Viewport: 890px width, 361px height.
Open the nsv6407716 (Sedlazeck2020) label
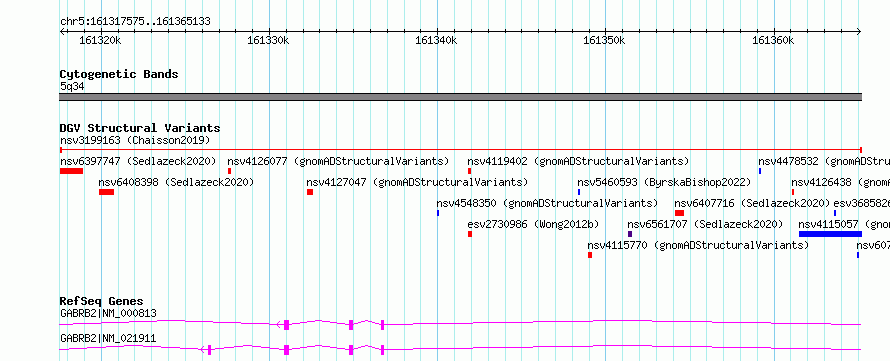752,203
